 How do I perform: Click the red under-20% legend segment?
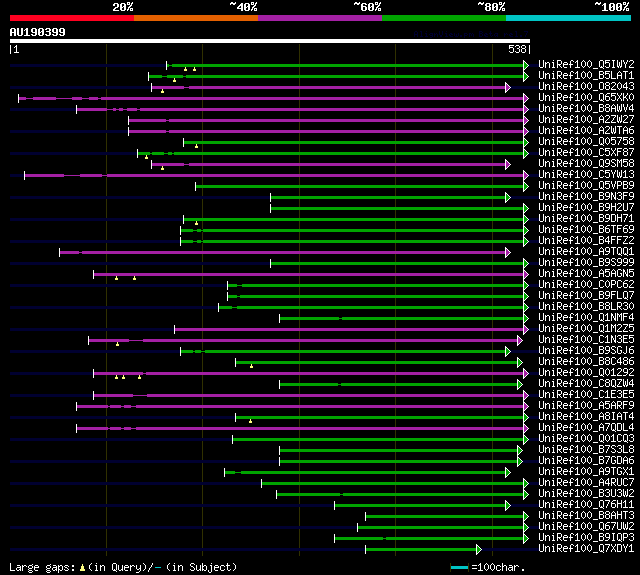[x=72, y=18]
